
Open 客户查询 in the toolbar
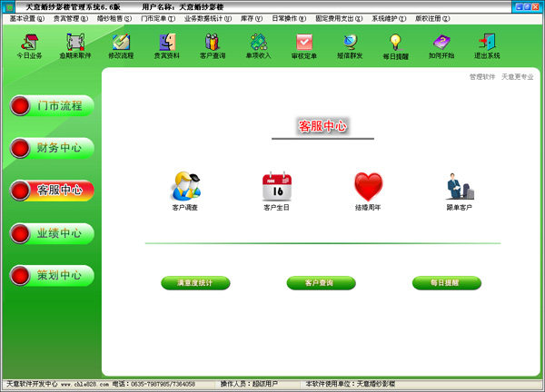point(212,44)
